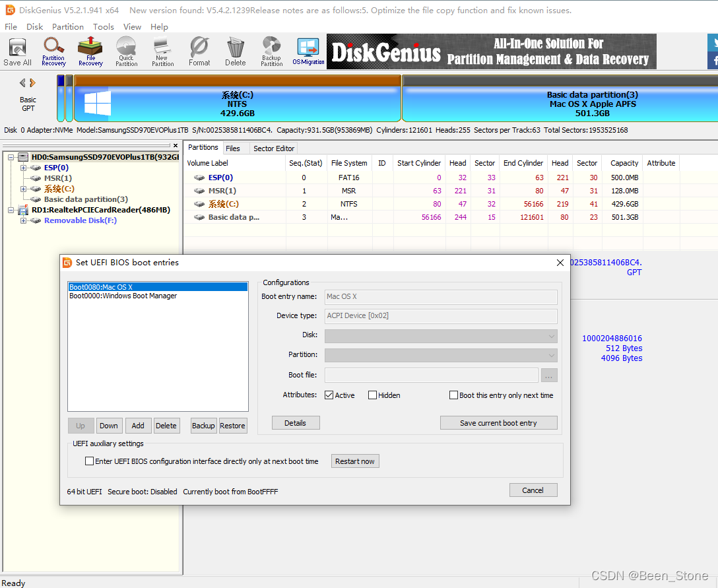Close the Set UEFI BIOS boot entries dialog
Viewport: 718px width, 588px height.
[x=560, y=263]
